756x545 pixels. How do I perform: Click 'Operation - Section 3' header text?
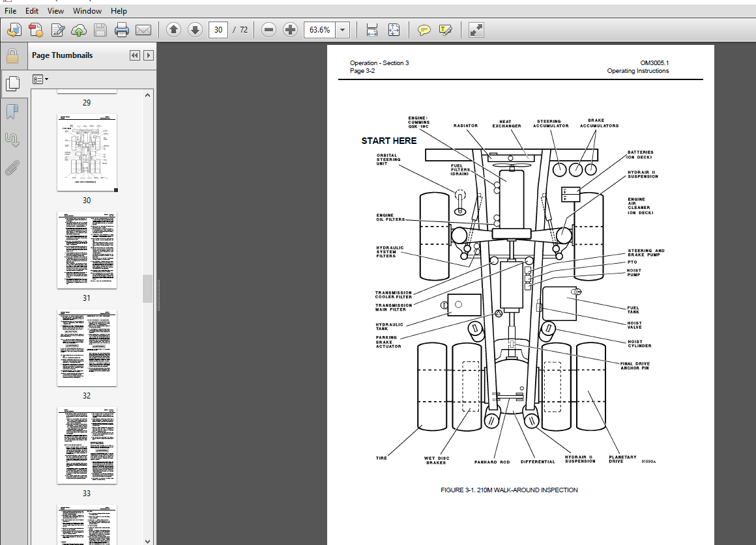pos(379,63)
